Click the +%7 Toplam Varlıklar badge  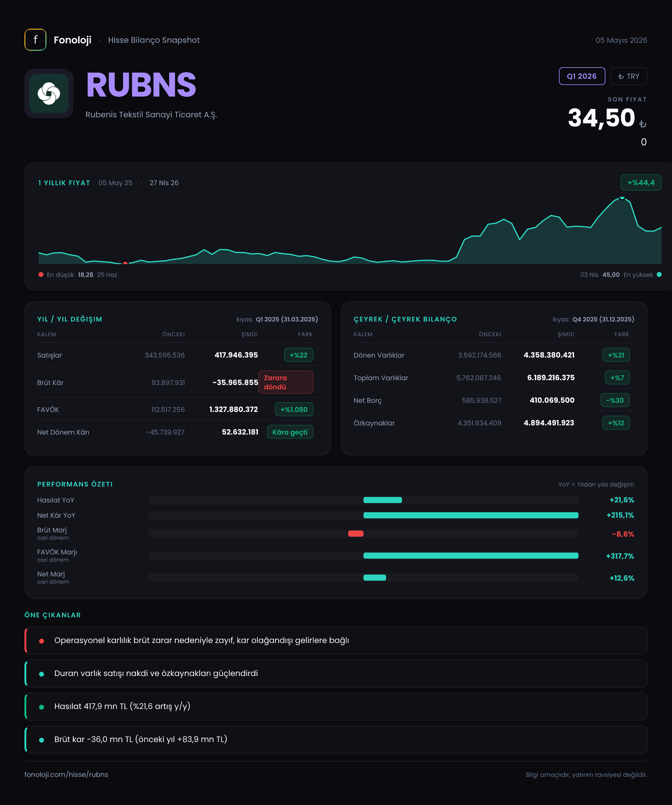(617, 377)
